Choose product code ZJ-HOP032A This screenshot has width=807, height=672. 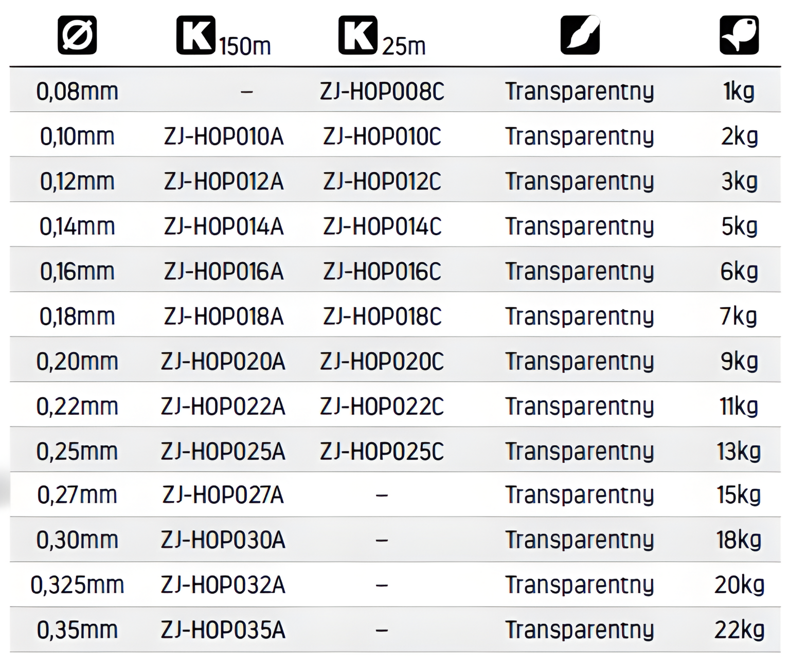[x=223, y=585]
